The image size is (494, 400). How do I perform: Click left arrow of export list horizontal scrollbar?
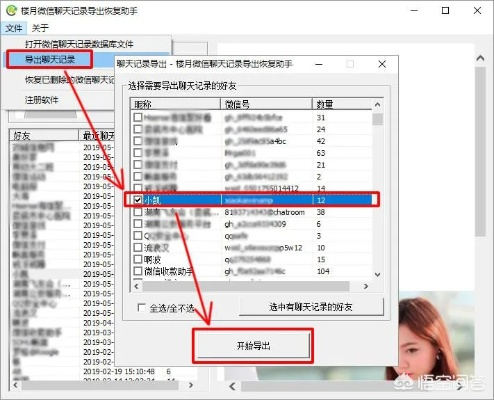(x=136, y=286)
